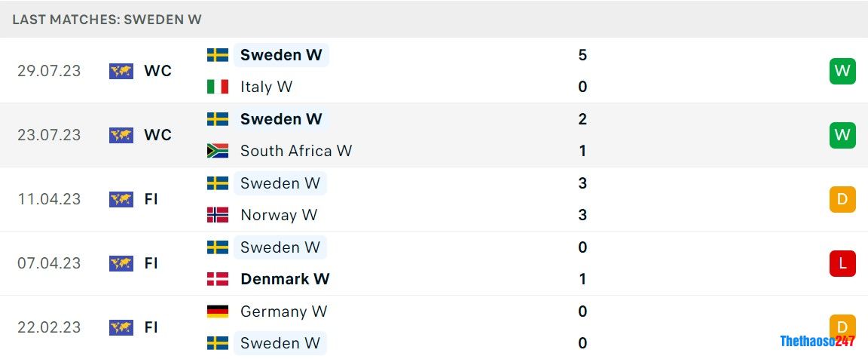Open the Norway W team link
Image resolution: width=868 pixels, height=359 pixels.
278,215
